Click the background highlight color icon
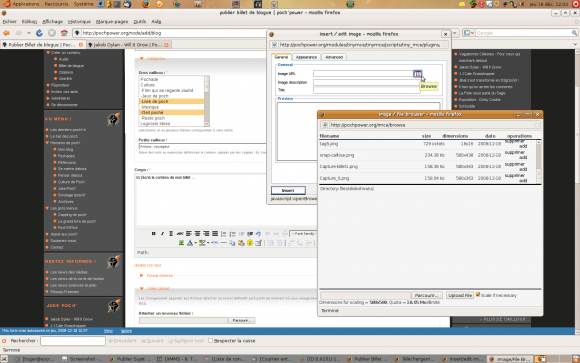 [x=202, y=243]
